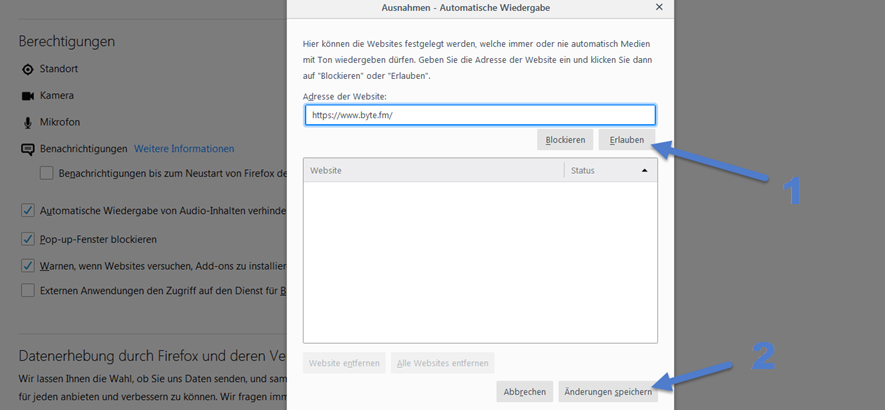Uncheck Automatische Wiedergabe von Audio-Inhalten checkbox
Image resolution: width=885 pixels, height=410 pixels.
click(28, 211)
